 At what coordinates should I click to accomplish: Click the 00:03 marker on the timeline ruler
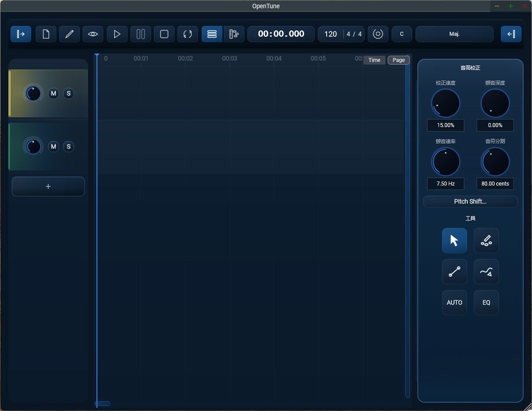pos(230,59)
